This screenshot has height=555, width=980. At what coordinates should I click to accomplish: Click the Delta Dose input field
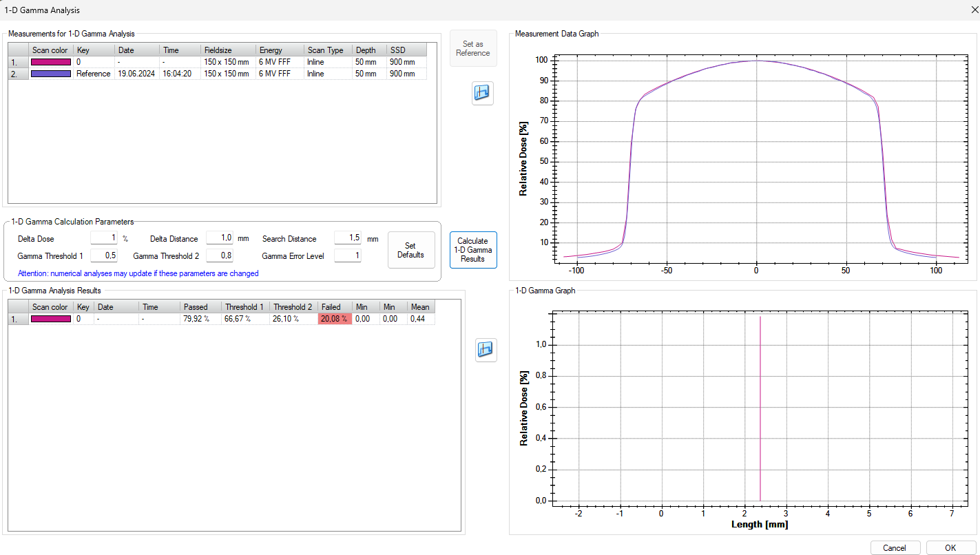(x=105, y=238)
